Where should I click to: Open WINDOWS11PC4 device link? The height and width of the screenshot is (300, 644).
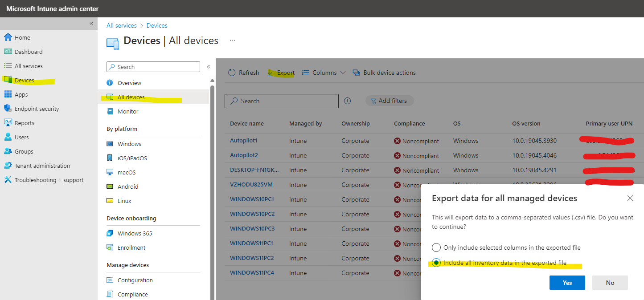pos(252,273)
